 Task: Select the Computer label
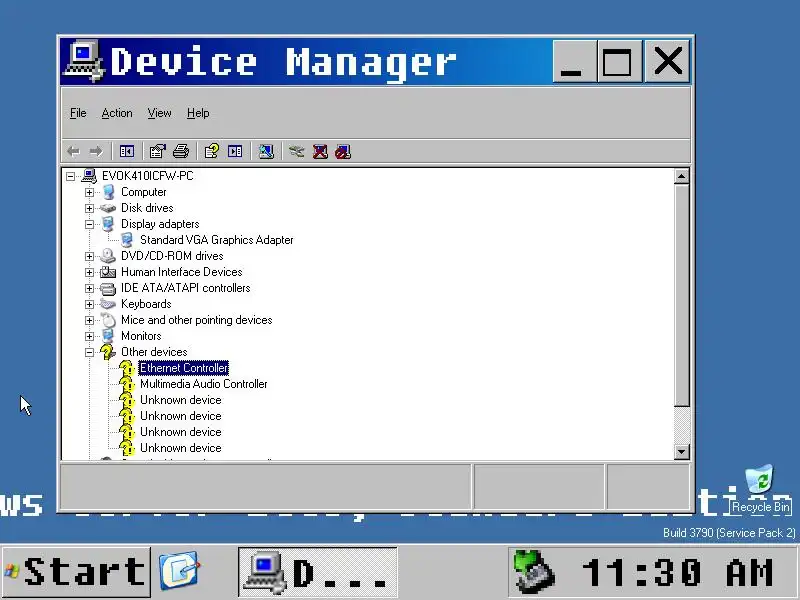pos(143,192)
